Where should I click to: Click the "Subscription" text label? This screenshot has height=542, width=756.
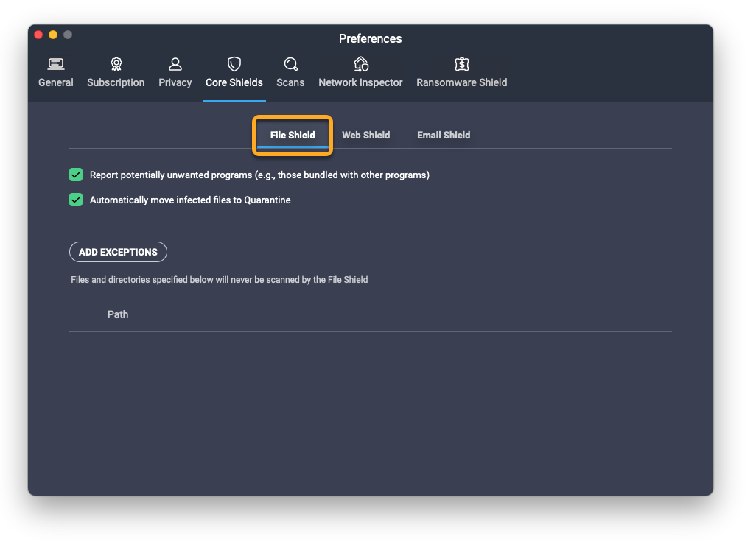pyautogui.click(x=116, y=82)
